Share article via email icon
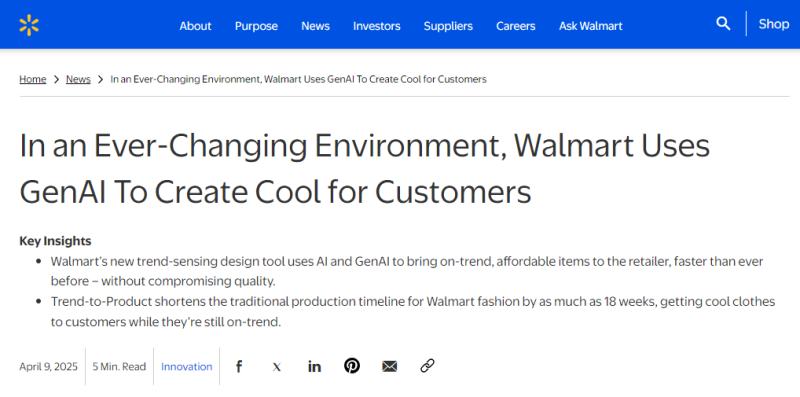 (389, 366)
